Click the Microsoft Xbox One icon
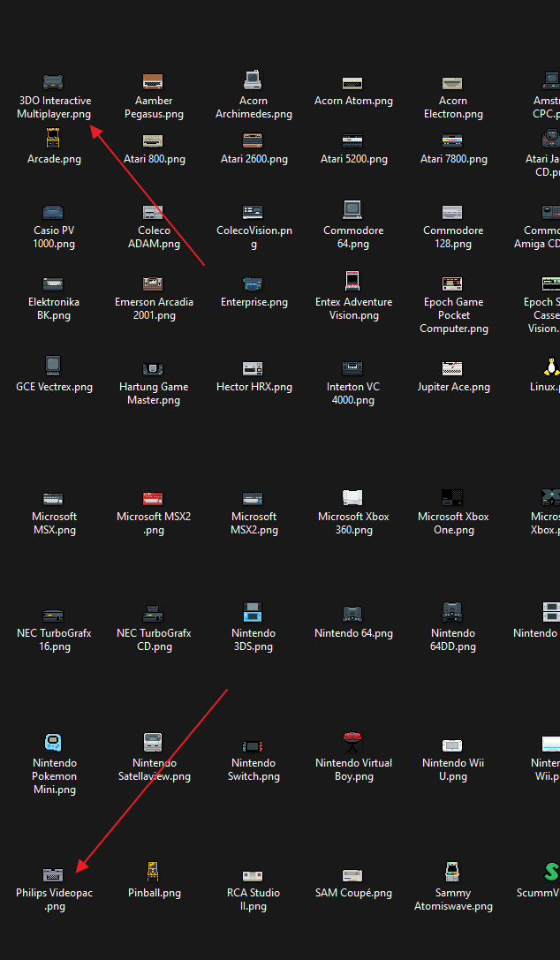This screenshot has height=960, width=560. pos(453,497)
